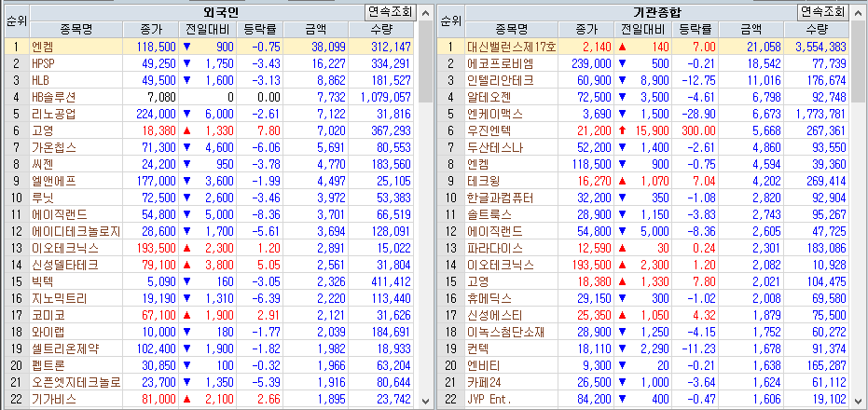Select 인텔리안테크 stock name
Image resolution: width=868 pixels, height=410 pixels.
tap(500, 80)
